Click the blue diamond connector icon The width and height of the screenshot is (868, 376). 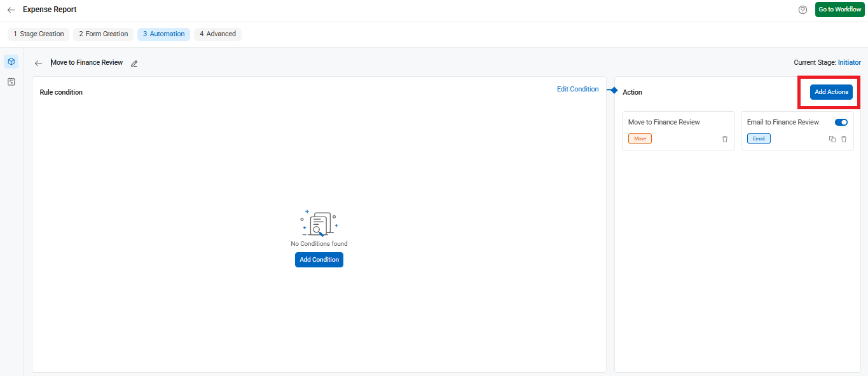[x=614, y=91]
